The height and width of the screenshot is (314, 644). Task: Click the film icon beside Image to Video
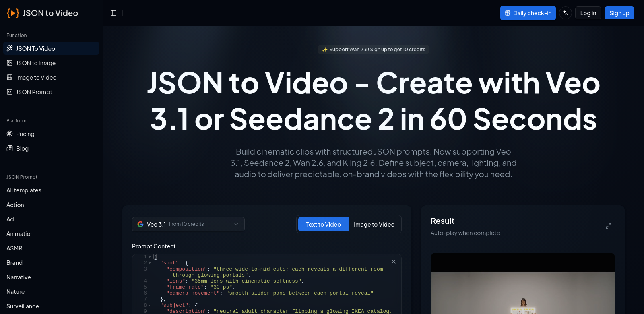click(10, 77)
